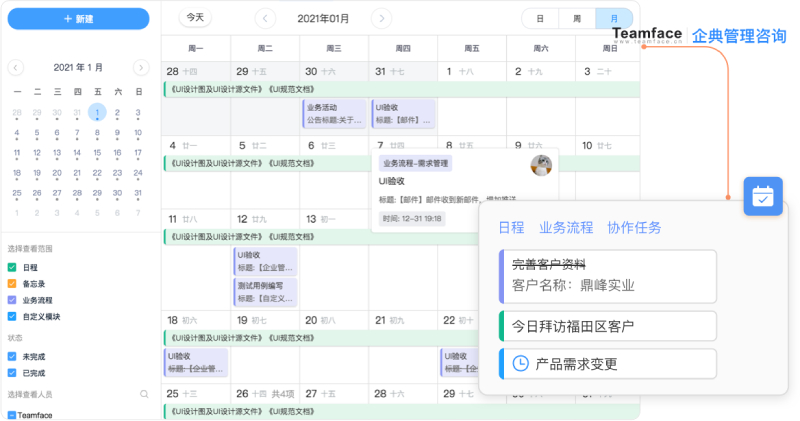This screenshot has height=421, width=800.
Task: Open UI验收 event on January 18
Action: pos(196,362)
